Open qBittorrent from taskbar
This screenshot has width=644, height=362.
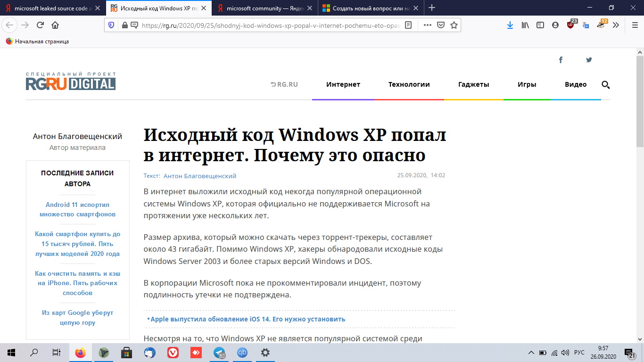click(x=242, y=353)
